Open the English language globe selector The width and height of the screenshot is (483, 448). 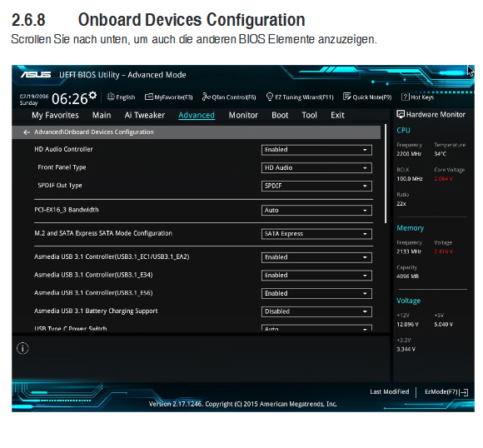point(111,97)
